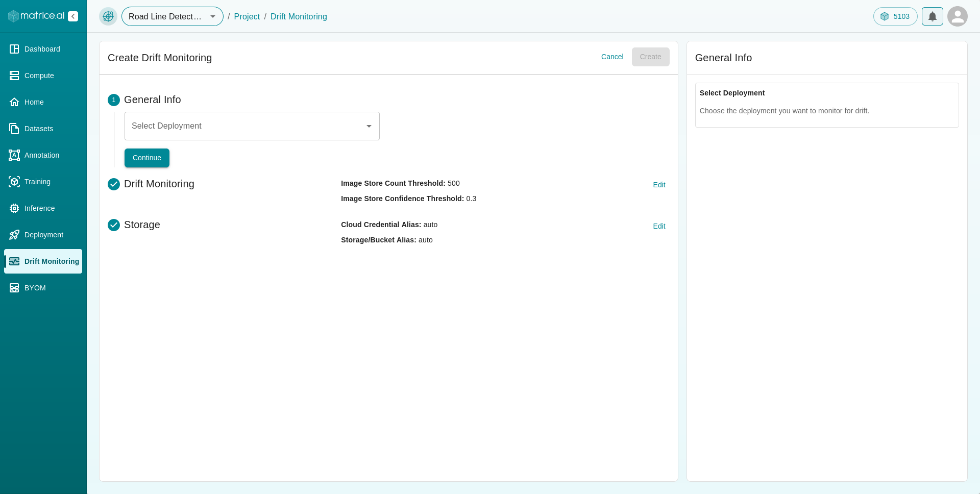The height and width of the screenshot is (494, 980).
Task: Click the matrice.ai logo
Action: click(x=36, y=16)
